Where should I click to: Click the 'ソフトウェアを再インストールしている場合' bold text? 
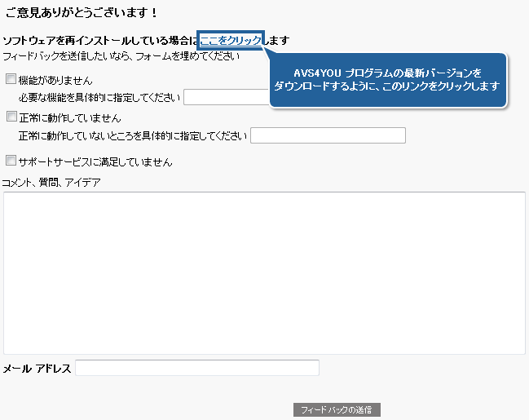[x=99, y=40]
